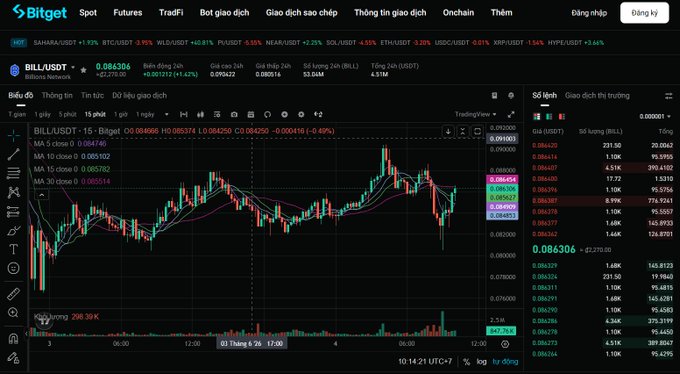680x374 pixels.
Task: Open the trading guide book icon
Action: pos(494,95)
